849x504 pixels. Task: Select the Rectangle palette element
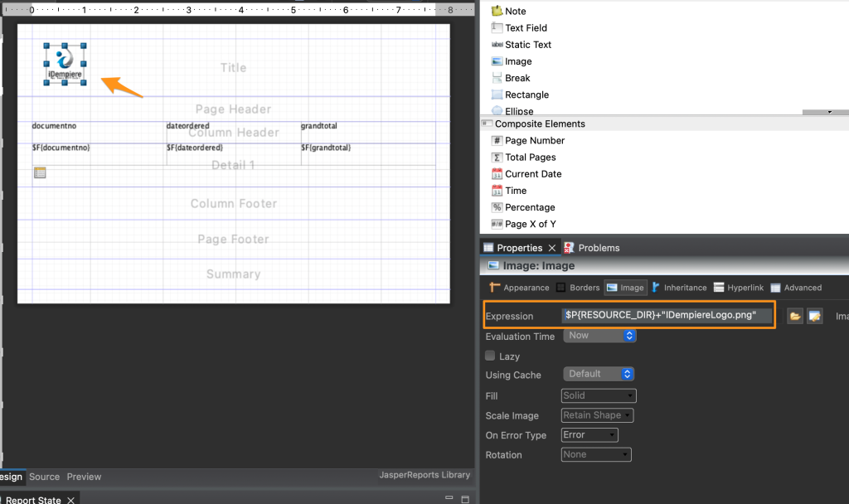[520, 94]
